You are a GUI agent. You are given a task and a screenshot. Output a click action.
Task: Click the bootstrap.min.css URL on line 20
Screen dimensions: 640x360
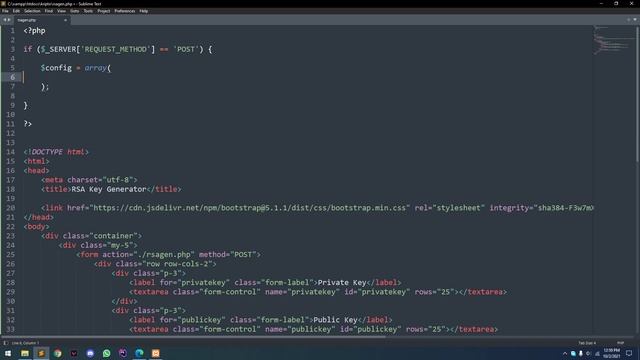tap(250, 208)
